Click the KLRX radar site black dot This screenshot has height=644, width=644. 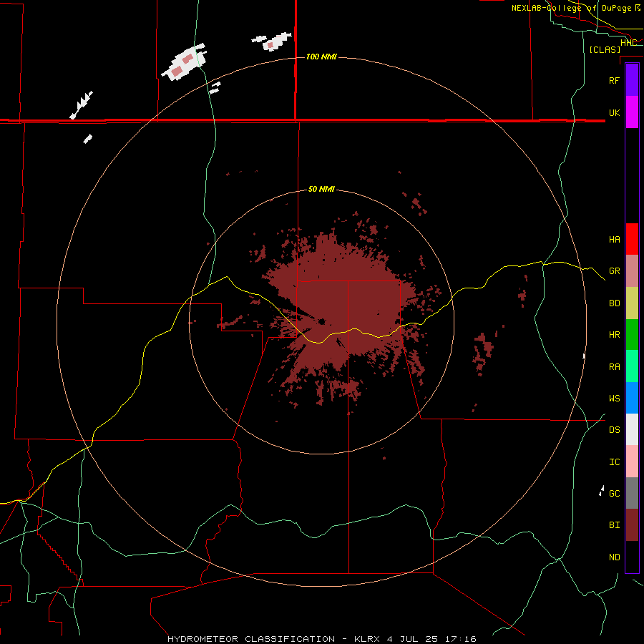[x=321, y=321]
